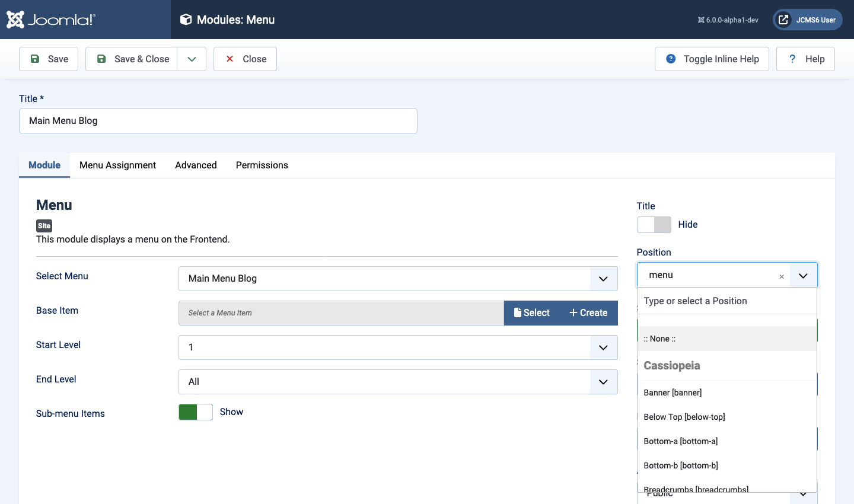Click the red X icon on Close
The height and width of the screenshot is (504, 854).
(x=230, y=59)
